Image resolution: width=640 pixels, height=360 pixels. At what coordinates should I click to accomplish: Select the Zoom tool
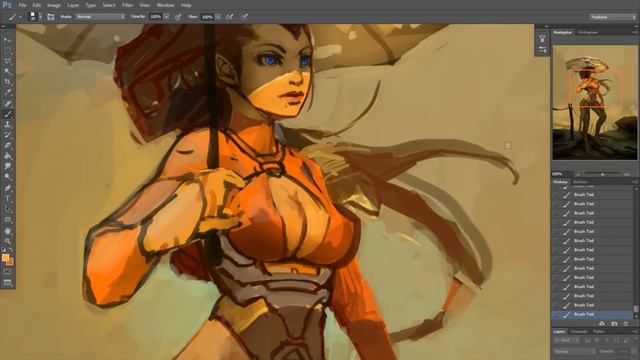(x=7, y=241)
